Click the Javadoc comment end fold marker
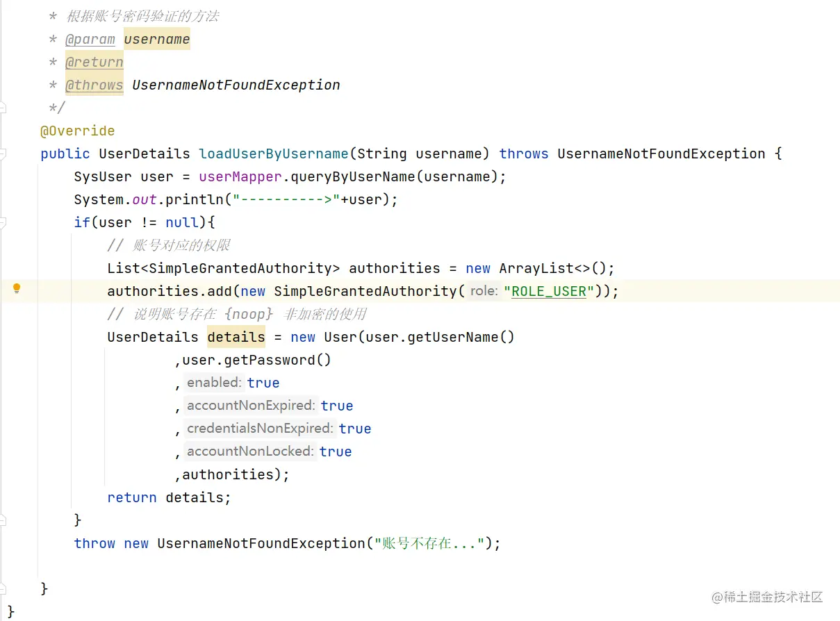840x621 pixels. pyautogui.click(x=3, y=108)
